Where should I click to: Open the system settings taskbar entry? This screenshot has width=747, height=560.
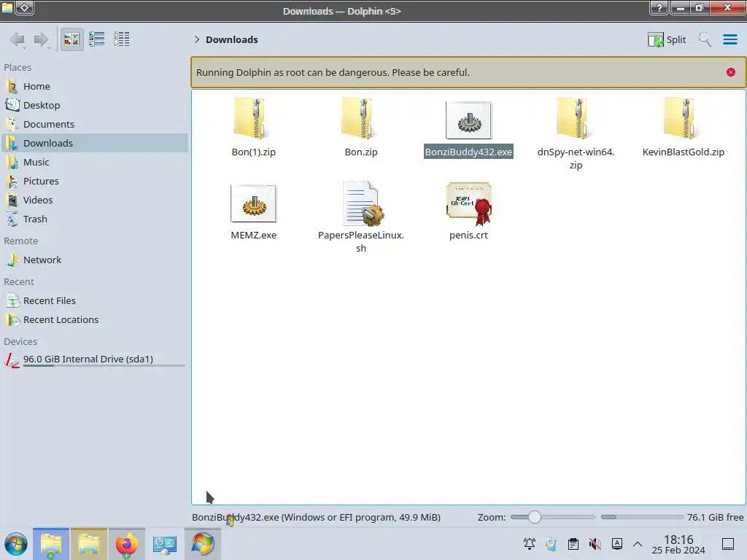coord(165,544)
